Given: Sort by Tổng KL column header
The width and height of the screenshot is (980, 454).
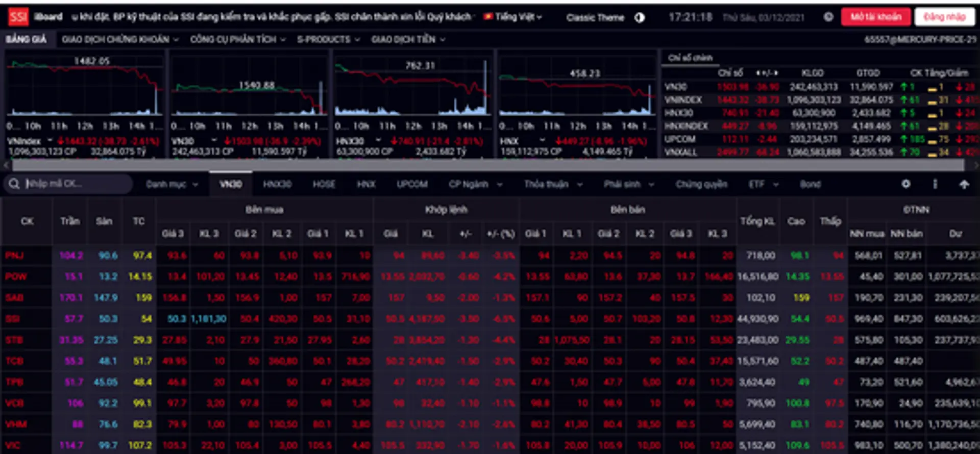Looking at the screenshot, I should click(x=758, y=221).
